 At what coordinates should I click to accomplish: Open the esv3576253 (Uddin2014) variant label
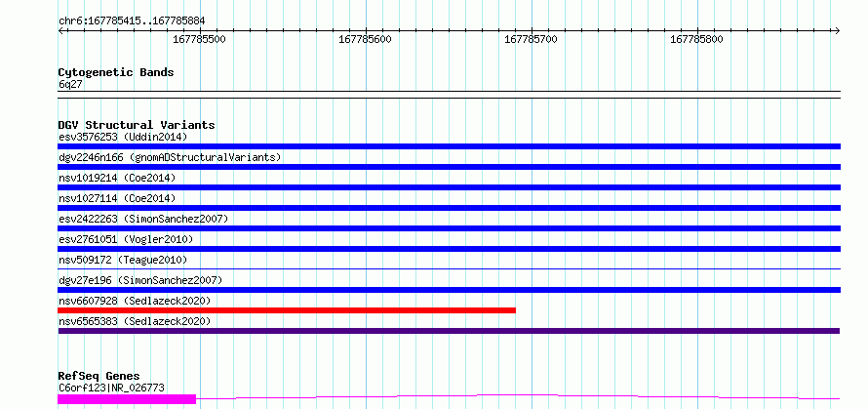click(123, 137)
